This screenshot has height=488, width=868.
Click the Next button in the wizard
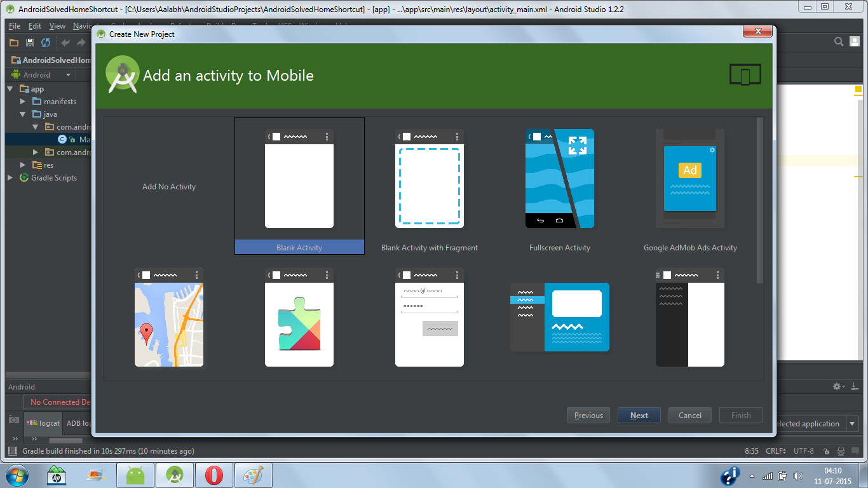639,415
